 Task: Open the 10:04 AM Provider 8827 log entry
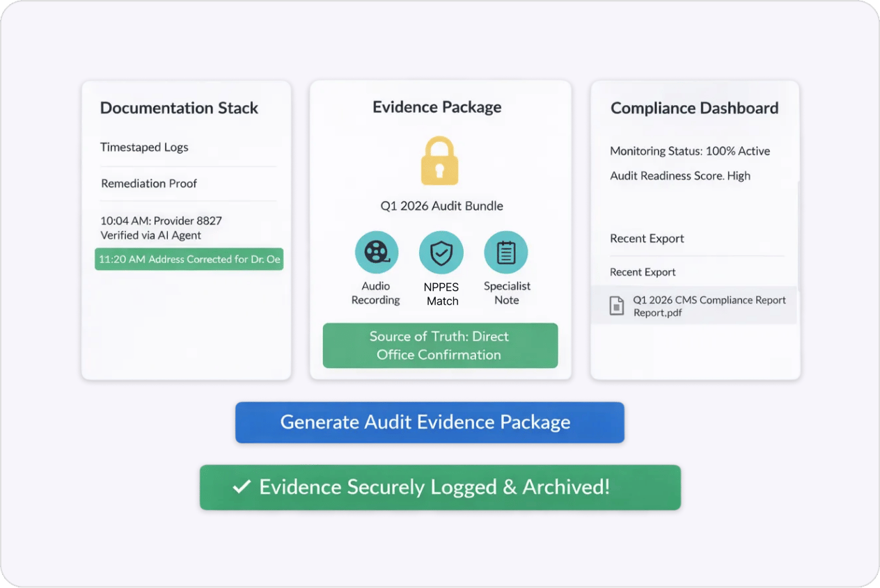161,228
